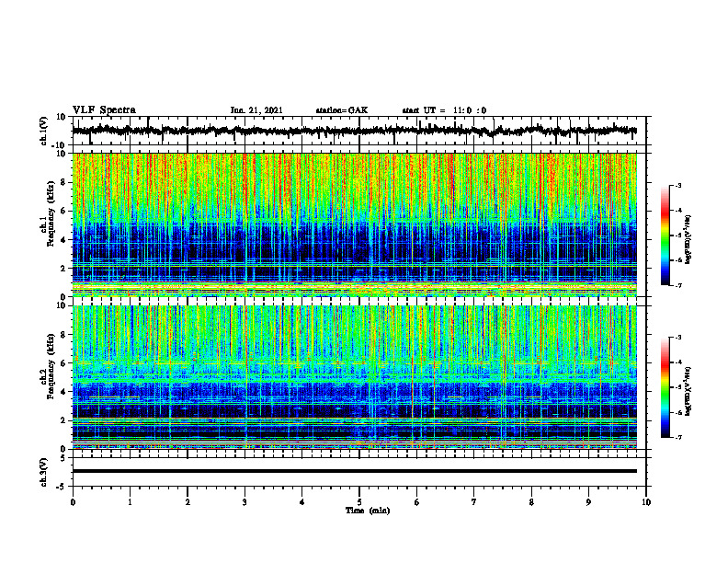Click the log(PSD) label beside the ch.2 colorbar

[x=688, y=390]
